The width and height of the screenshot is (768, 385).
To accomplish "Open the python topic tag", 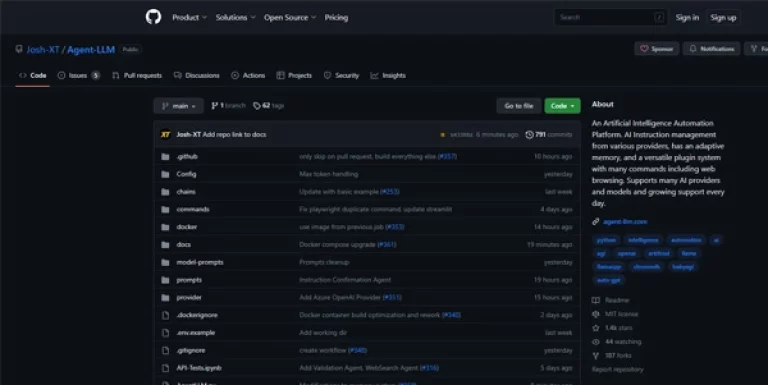I will [x=606, y=240].
